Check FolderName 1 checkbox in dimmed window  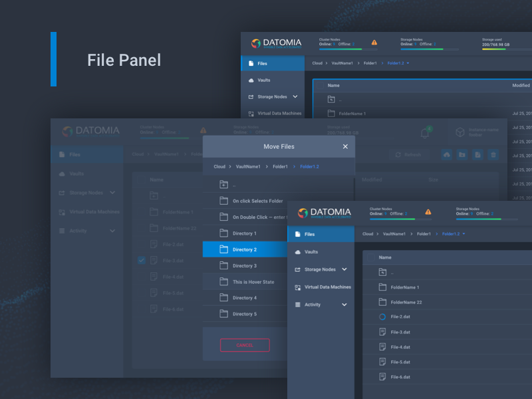[142, 211]
